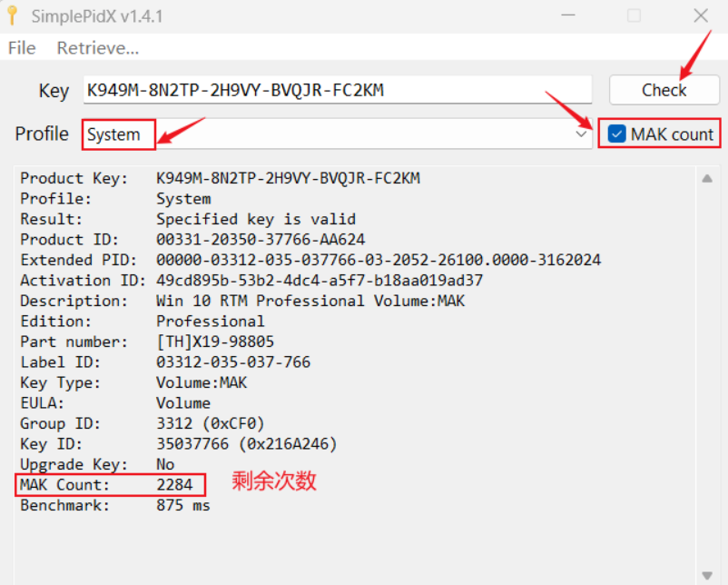
Task: Toggle the MAK count checkbox
Action: (x=617, y=134)
